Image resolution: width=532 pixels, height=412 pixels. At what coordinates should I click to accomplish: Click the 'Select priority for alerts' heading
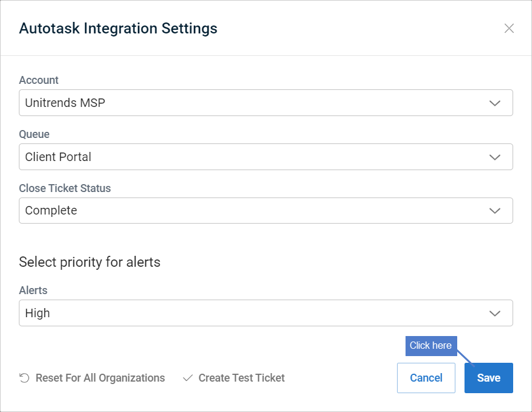[89, 262]
